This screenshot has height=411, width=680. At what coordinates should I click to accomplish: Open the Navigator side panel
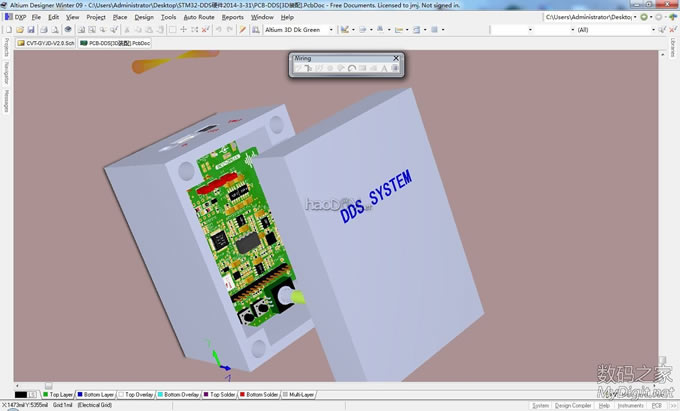tap(5, 73)
